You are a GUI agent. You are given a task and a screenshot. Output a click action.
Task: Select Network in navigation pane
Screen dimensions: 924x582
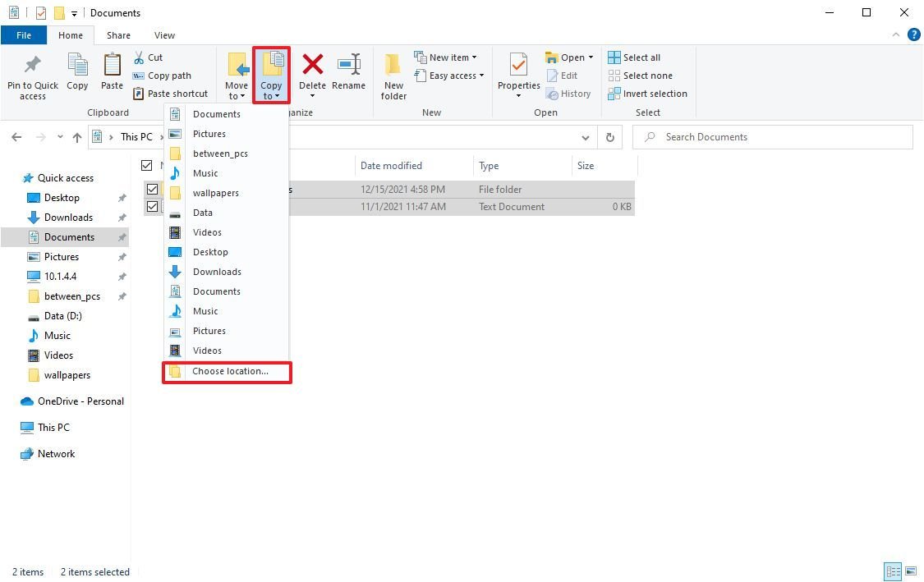tap(48, 454)
